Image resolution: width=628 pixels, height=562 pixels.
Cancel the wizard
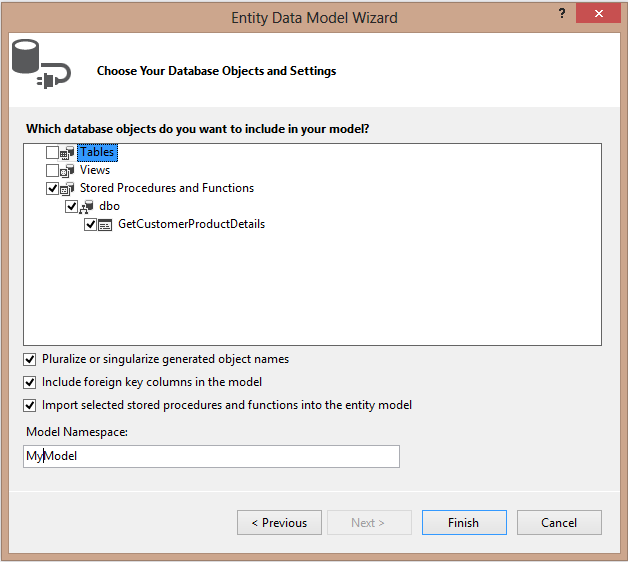coord(559,523)
